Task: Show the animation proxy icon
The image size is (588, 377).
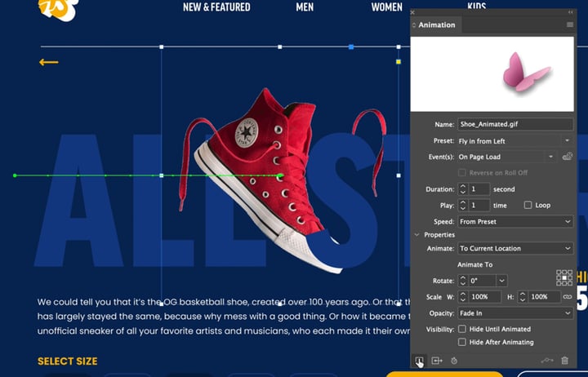Action: (437, 361)
